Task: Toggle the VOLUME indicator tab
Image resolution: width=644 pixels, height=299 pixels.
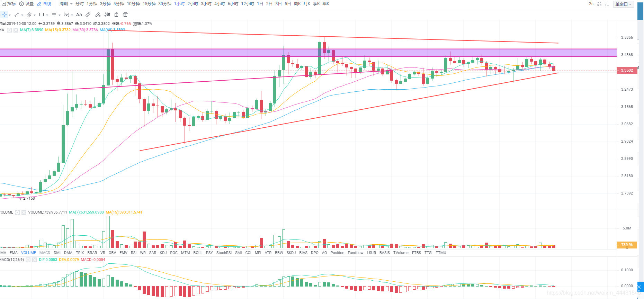Action: pos(28,253)
